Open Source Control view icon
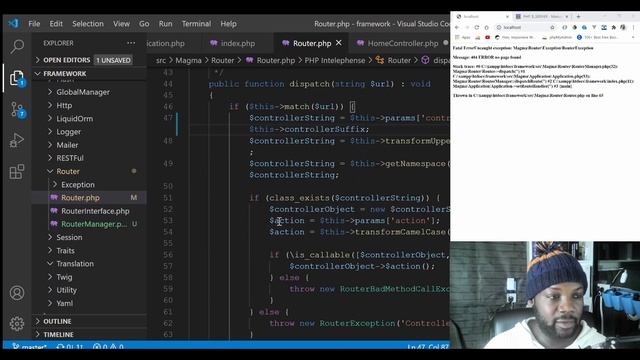The image size is (640, 360). pyautogui.click(x=17, y=109)
